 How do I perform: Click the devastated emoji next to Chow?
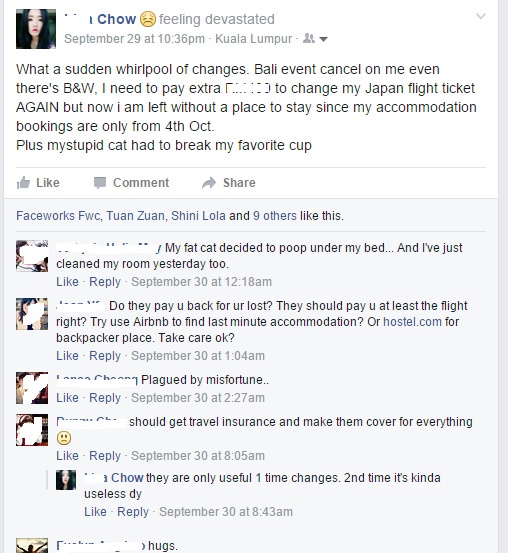[148, 19]
